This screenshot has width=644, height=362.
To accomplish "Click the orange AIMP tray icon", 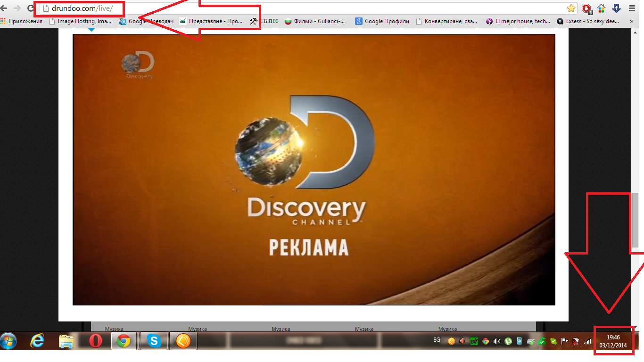I will 451,341.
